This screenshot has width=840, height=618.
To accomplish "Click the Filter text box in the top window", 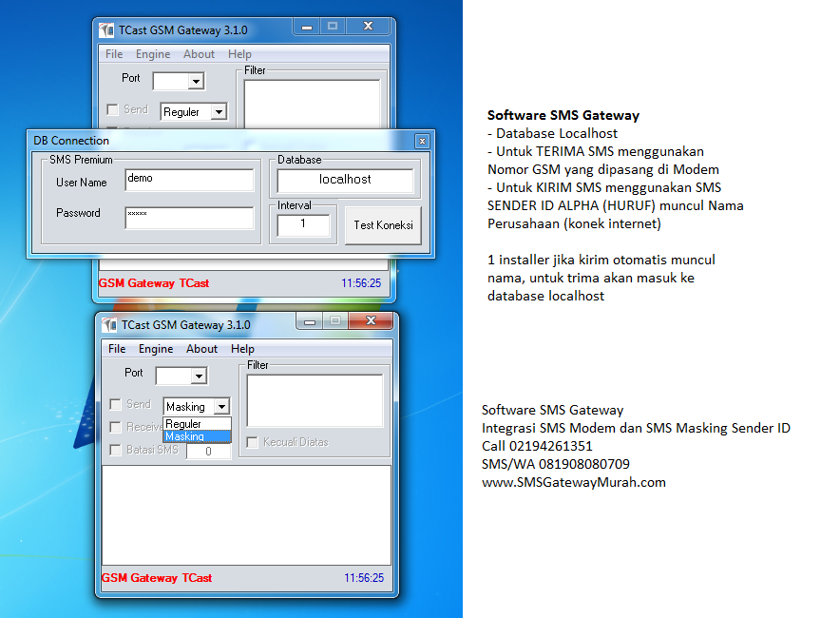I will [x=313, y=105].
